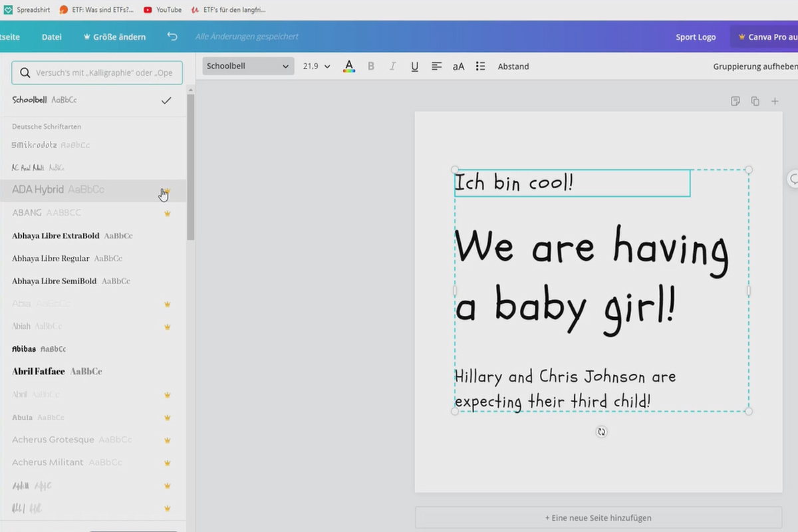Click the bottom-left corner handle of text group

coord(455,412)
